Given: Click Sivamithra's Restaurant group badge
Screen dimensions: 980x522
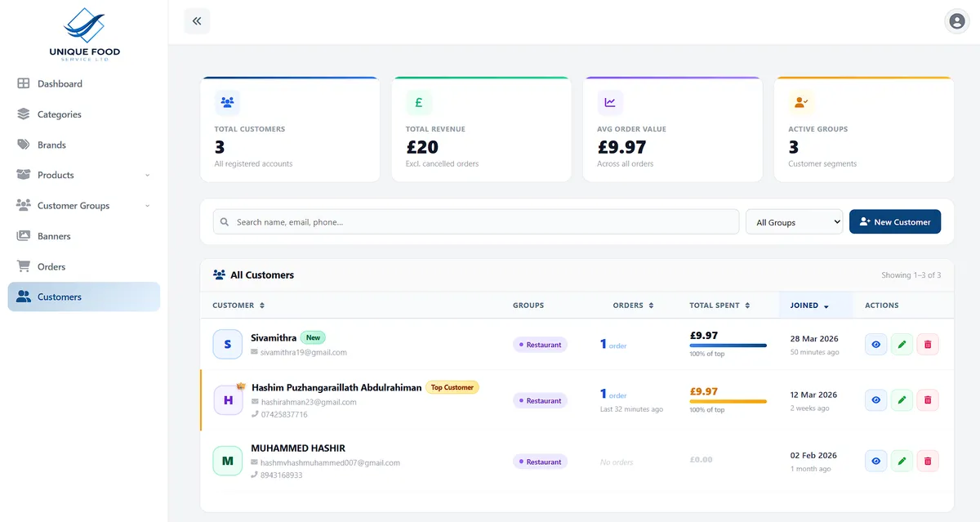Looking at the screenshot, I should 540,345.
